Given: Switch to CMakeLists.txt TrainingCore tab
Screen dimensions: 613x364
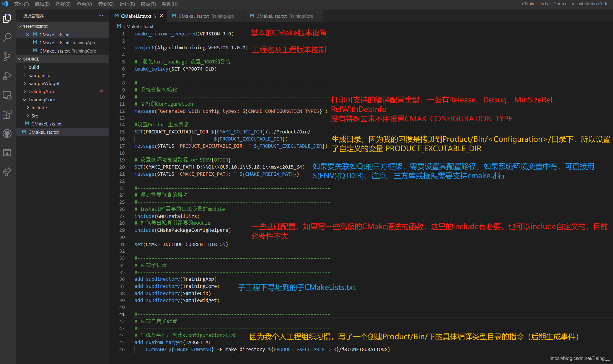Looking at the screenshot, I should click(284, 16).
